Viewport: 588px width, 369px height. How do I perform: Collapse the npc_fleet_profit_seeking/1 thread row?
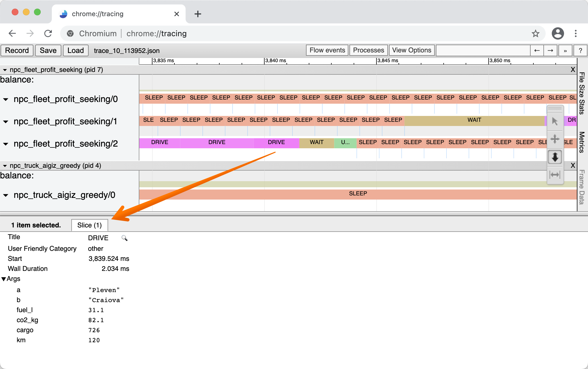pyautogui.click(x=6, y=122)
